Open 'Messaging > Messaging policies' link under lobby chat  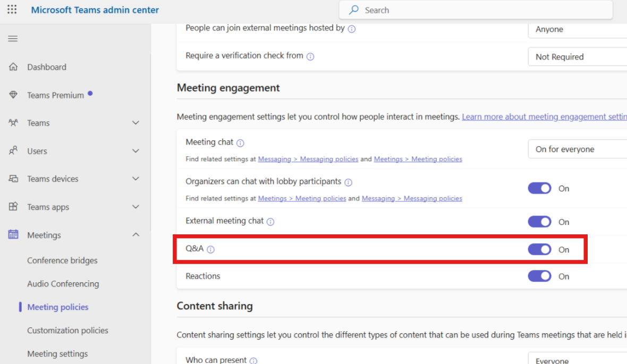412,198
